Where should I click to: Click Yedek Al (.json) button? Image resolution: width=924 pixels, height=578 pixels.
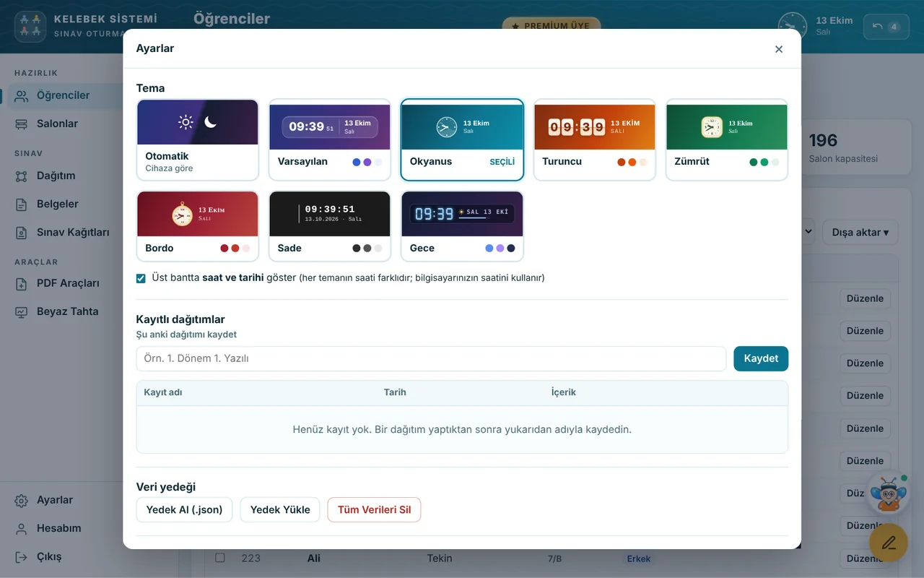point(185,509)
